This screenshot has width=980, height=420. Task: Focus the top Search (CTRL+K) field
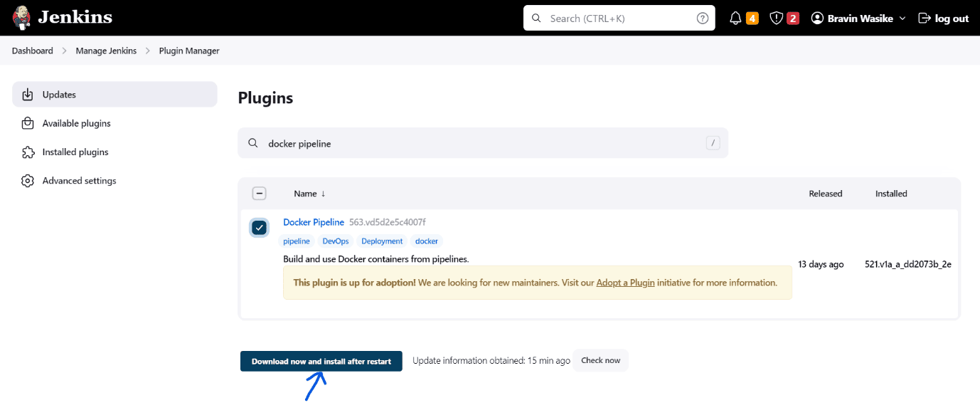pos(619,19)
